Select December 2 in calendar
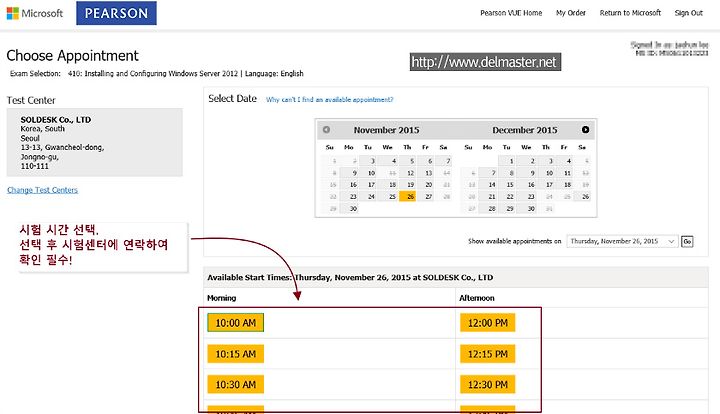Image resolution: width=720 pixels, height=414 pixels. click(527, 161)
